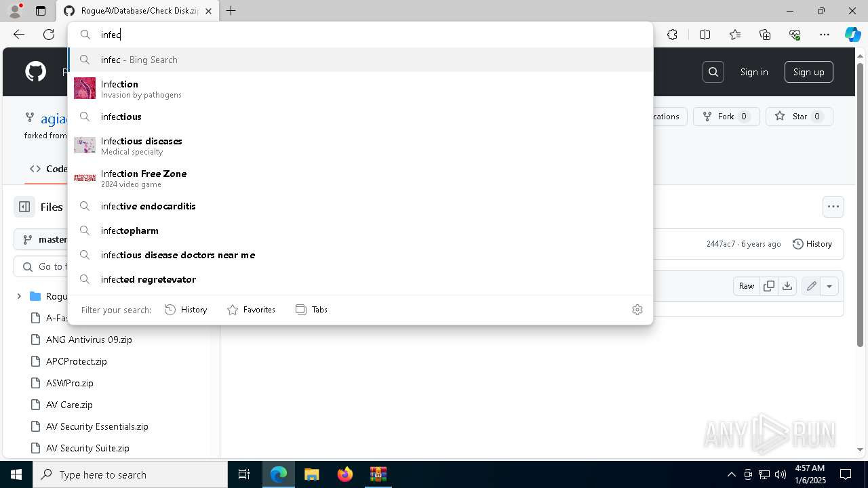Download the raw file icon
The width and height of the screenshot is (868, 488).
[x=787, y=286]
